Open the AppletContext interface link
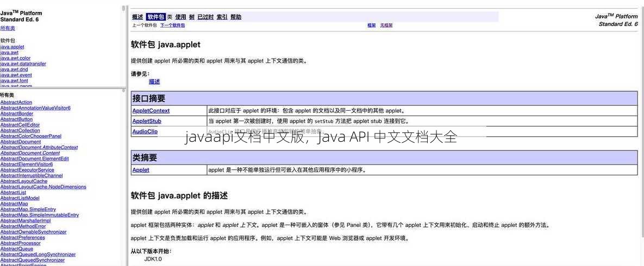This screenshot has height=266, width=644. click(151, 111)
